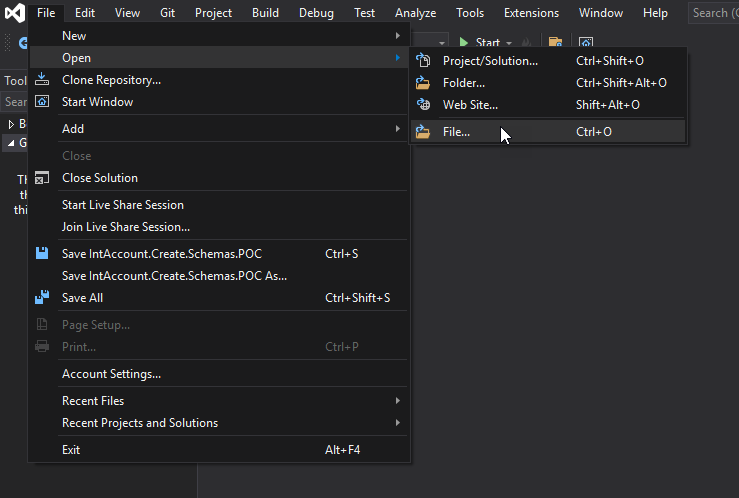Choose Start Live Share Session
Screen dimensions: 739x498
[219, 204]
